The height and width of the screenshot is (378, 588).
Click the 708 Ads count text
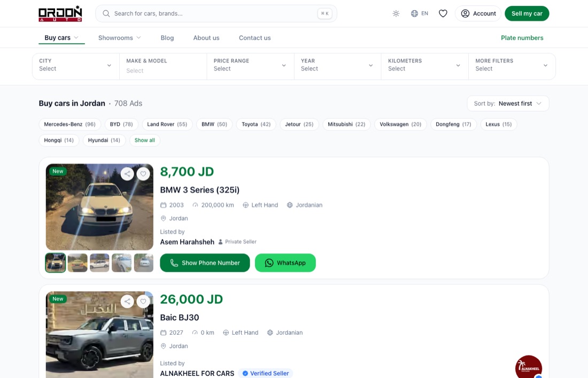(x=128, y=104)
